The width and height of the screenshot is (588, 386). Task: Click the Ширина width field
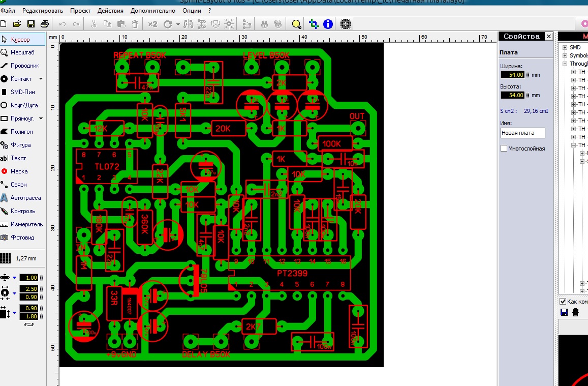pos(513,75)
